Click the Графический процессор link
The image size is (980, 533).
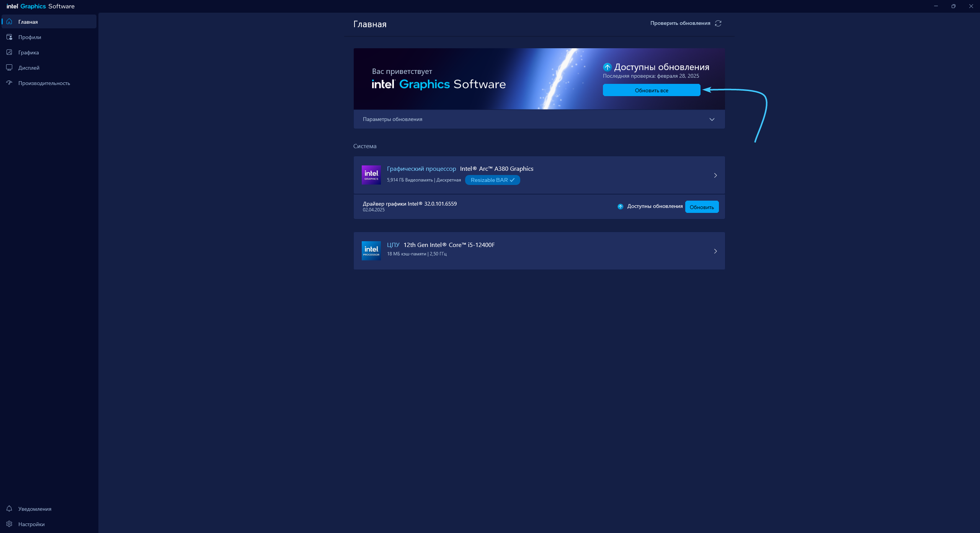(421, 168)
